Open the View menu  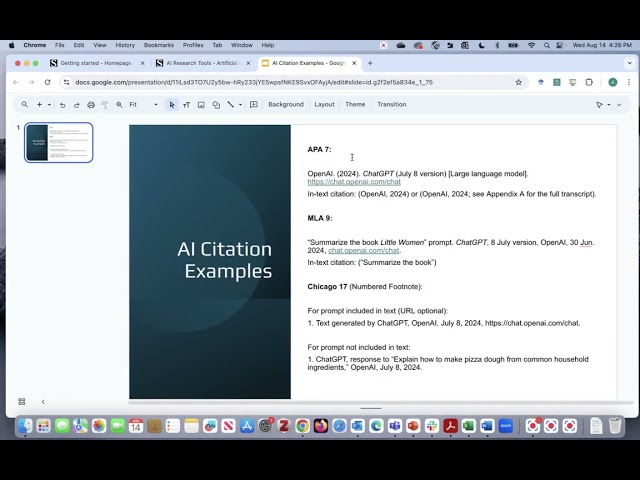pyautogui.click(x=100, y=45)
